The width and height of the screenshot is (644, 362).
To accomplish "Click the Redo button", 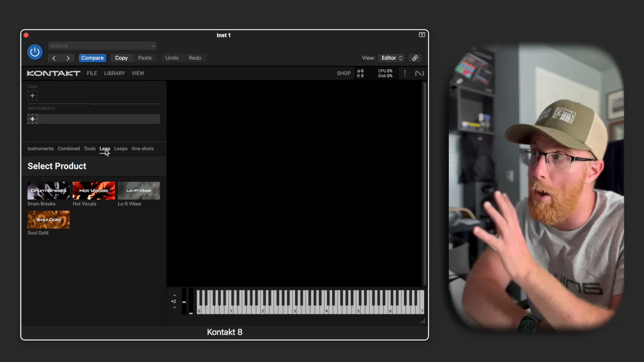I will tap(195, 58).
